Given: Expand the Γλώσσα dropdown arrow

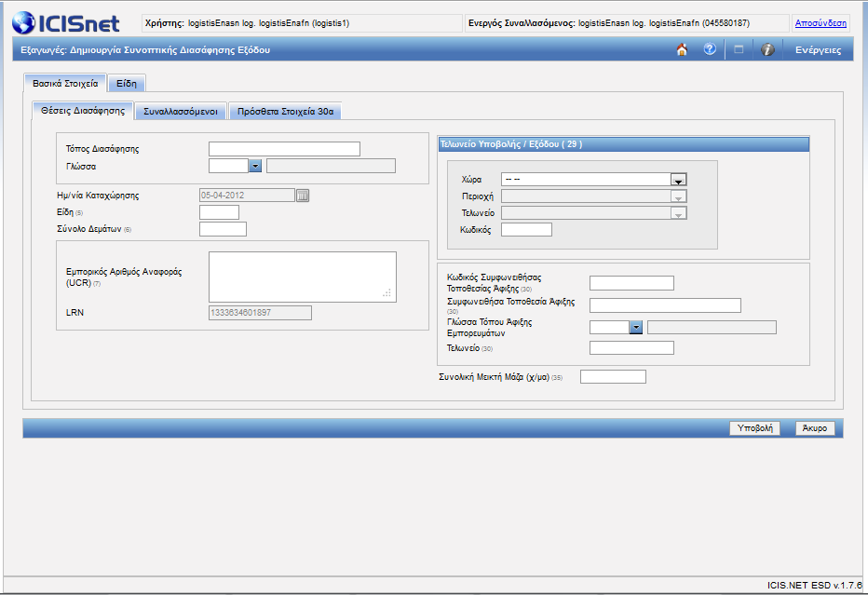Looking at the screenshot, I should (x=255, y=166).
